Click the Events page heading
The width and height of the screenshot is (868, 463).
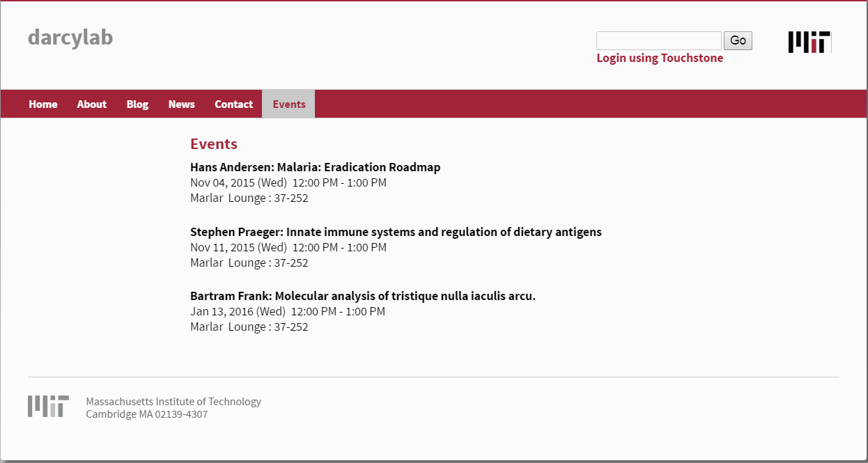click(214, 144)
